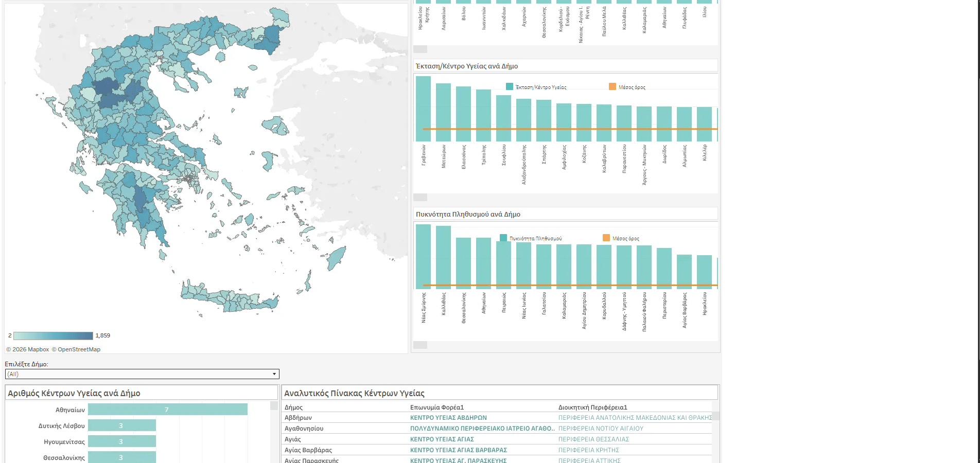Click the ΠΟΛΥΔΥΝΑΜΙΚΟ ΠΕΡΙΦΕΡΕΙΑΚΟ ΙΑΤΡΕΙΟ cell
The height and width of the screenshot is (463, 980).
coord(482,429)
